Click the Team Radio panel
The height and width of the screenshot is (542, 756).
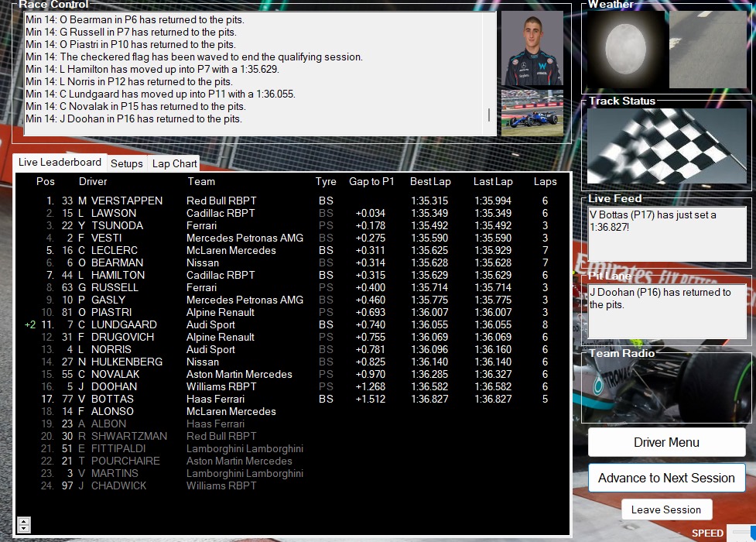(667, 389)
